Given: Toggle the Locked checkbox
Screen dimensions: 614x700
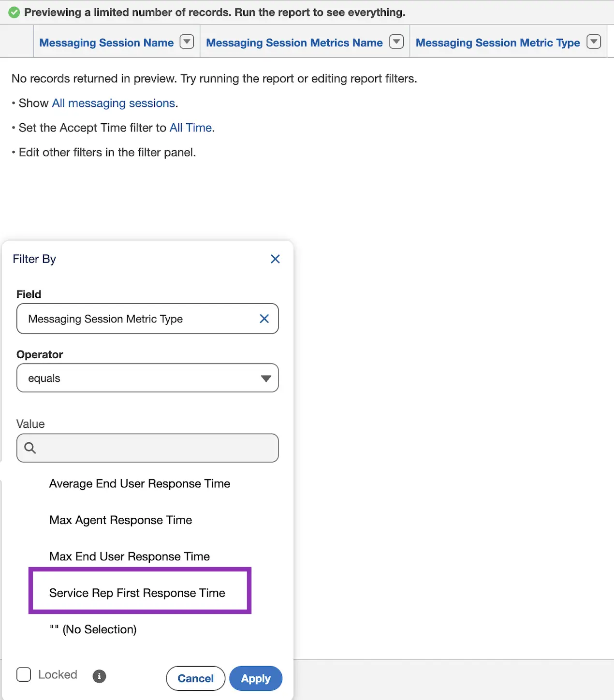Looking at the screenshot, I should point(24,674).
